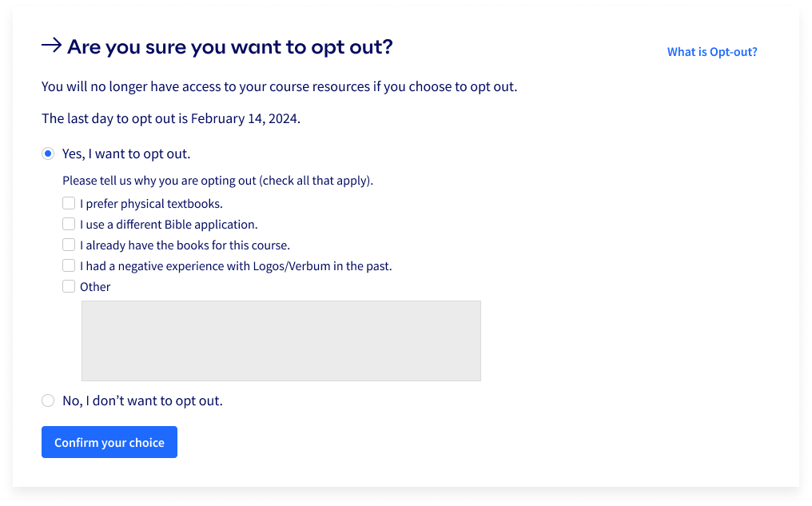
Task: Select the 'No, I don't want to opt out' radio
Action: 48,400
